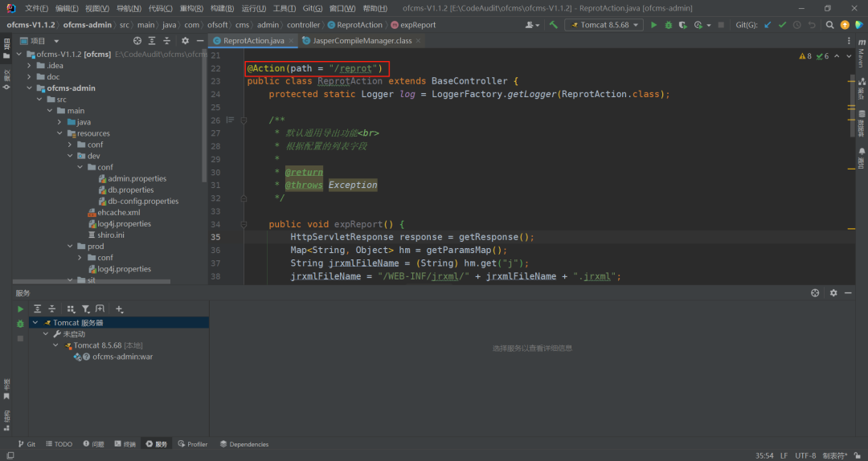This screenshot has width=868, height=461.
Task: Open Git tool window at bottom
Action: pyautogui.click(x=27, y=444)
